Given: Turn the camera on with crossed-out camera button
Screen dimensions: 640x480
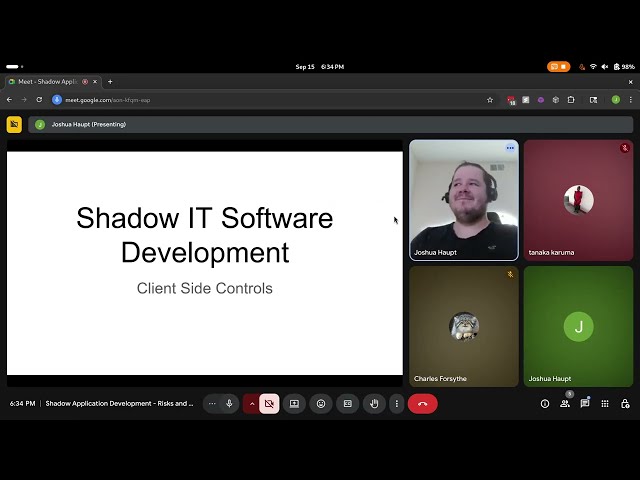Looking at the screenshot, I should pos(269,404).
